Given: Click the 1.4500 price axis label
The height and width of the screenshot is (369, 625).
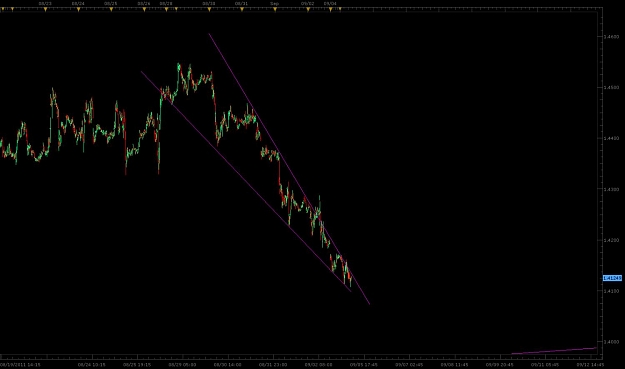Looking at the screenshot, I should pyautogui.click(x=611, y=87).
